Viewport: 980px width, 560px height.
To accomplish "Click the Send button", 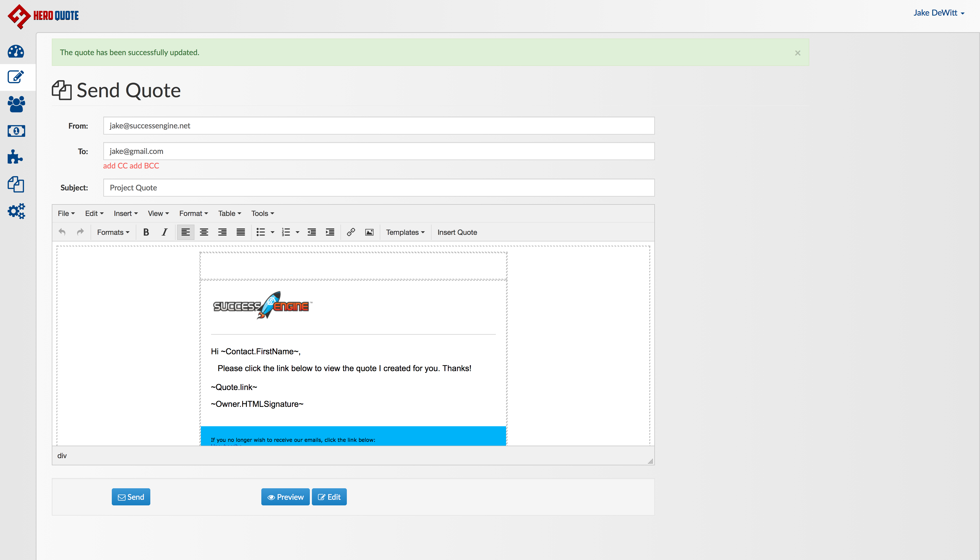I will [131, 497].
